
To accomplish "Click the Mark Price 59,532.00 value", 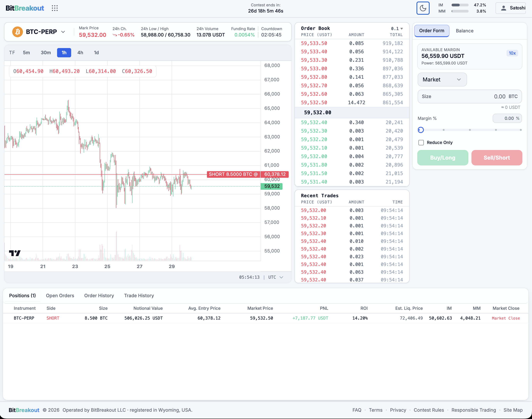I will tap(92, 35).
